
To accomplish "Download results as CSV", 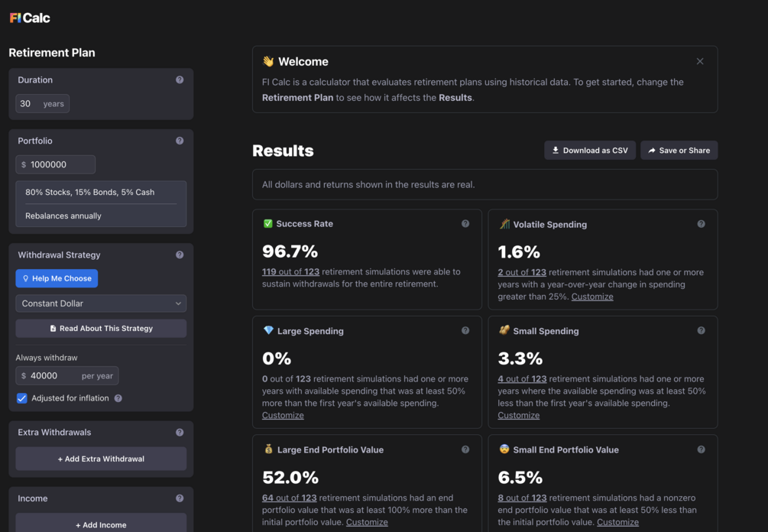I will [x=589, y=151].
